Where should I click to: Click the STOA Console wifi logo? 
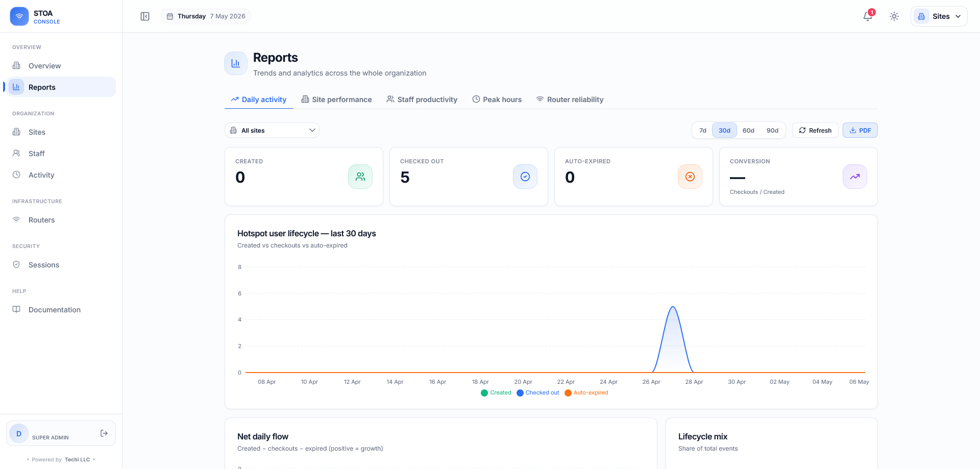point(19,16)
